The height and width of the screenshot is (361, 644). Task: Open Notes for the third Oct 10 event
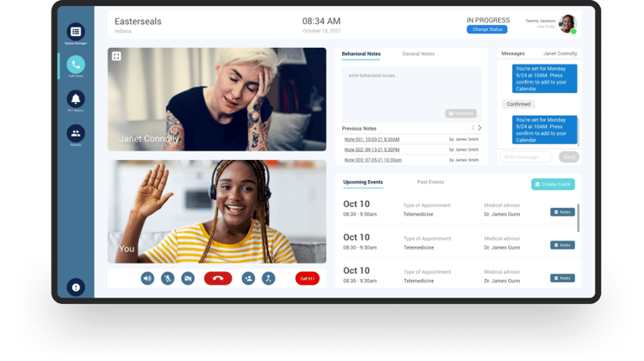[563, 278]
